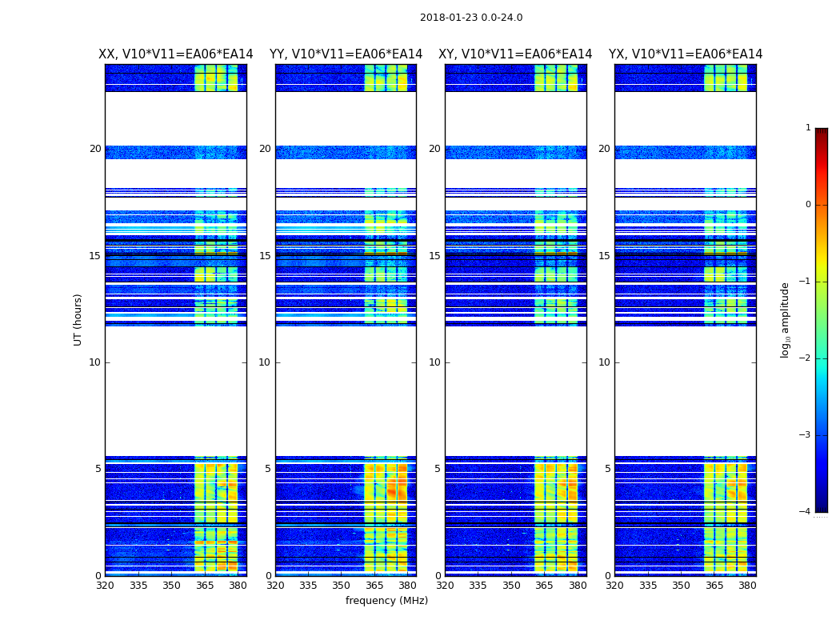Click the red top of the colorbar
This screenshot has height=640, width=840.
point(821,133)
